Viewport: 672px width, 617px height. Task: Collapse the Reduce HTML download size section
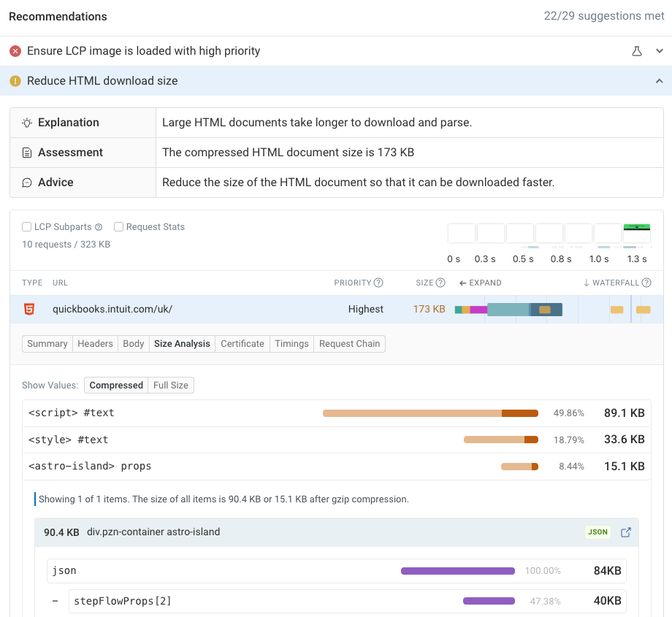660,81
